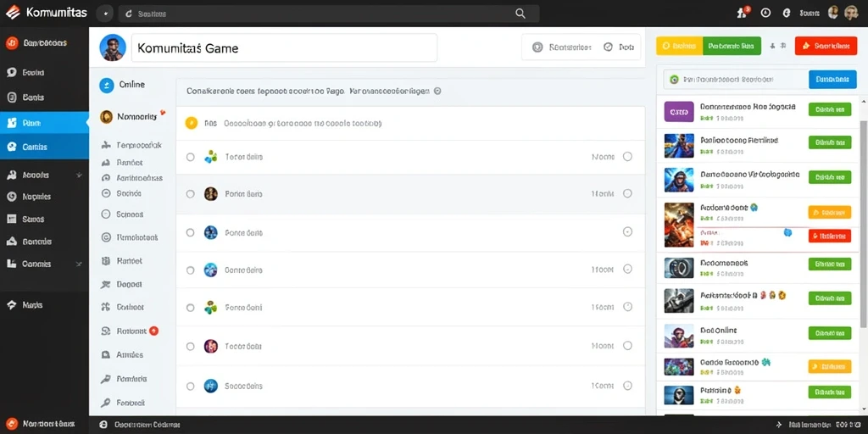Click the clover avatar in first list row
The image size is (868, 434).
pyautogui.click(x=211, y=157)
